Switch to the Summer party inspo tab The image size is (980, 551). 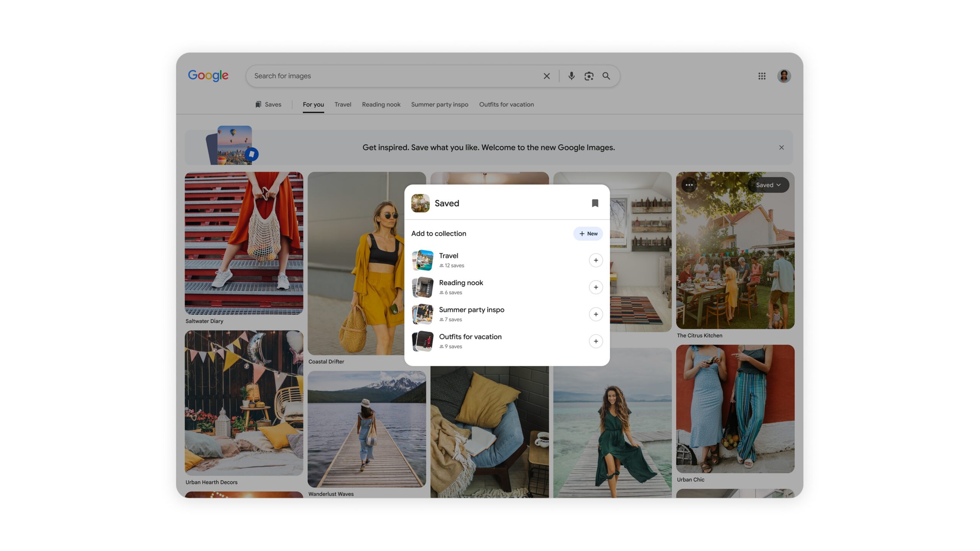[439, 104]
